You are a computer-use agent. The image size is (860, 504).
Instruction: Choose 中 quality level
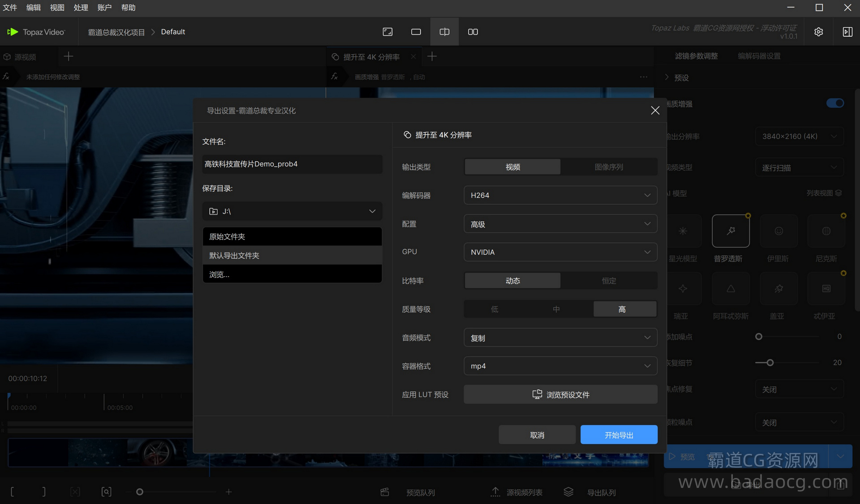click(x=556, y=309)
